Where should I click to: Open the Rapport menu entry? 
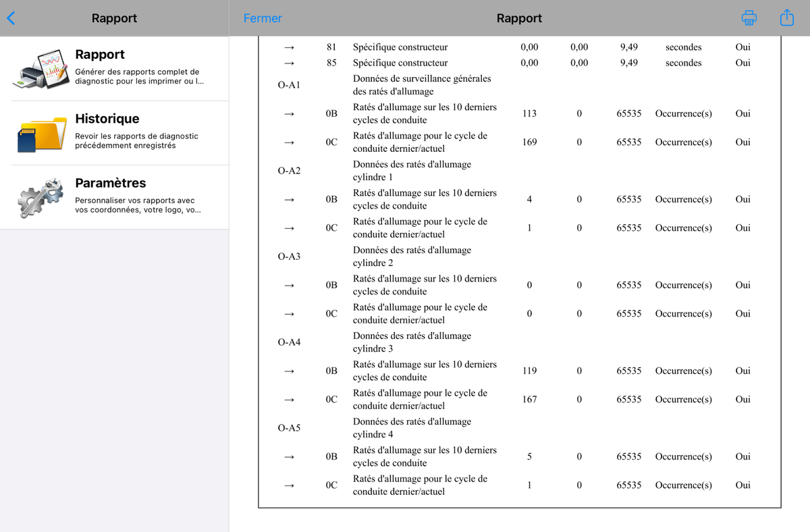pyautogui.click(x=115, y=69)
